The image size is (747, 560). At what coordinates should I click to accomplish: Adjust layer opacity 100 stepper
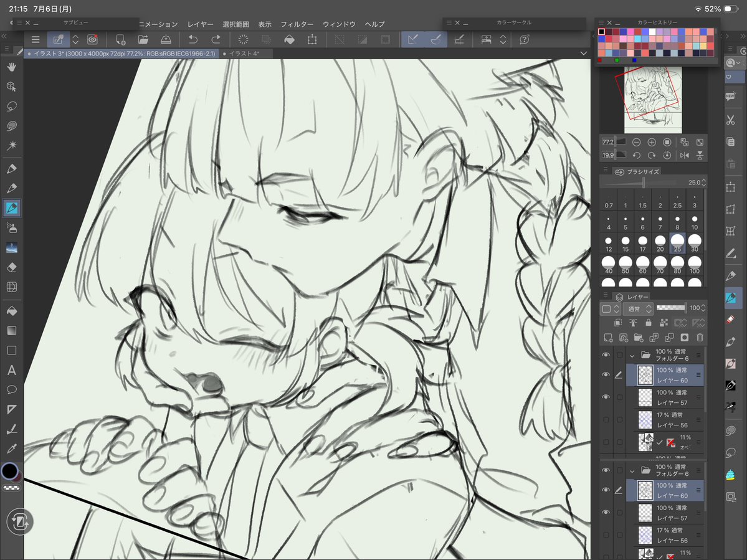tap(703, 308)
